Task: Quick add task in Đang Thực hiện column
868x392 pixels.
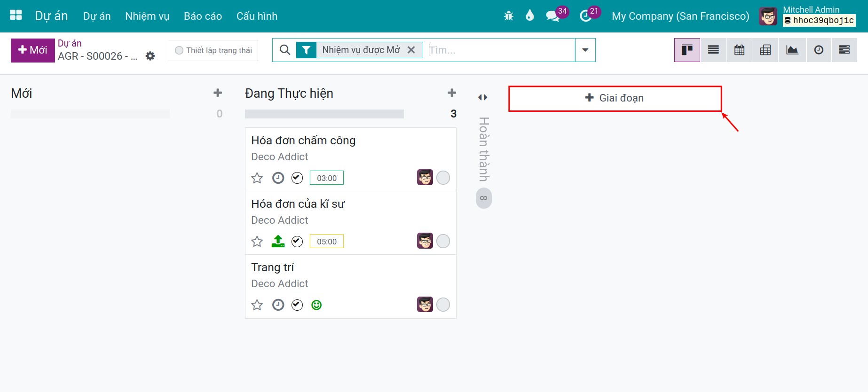Action: (452, 93)
